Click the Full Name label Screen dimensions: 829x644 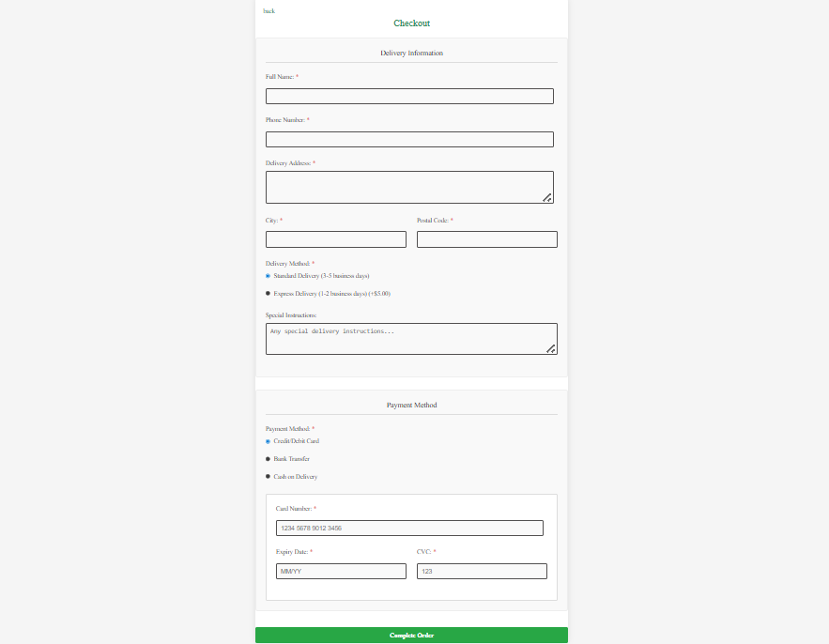point(280,77)
